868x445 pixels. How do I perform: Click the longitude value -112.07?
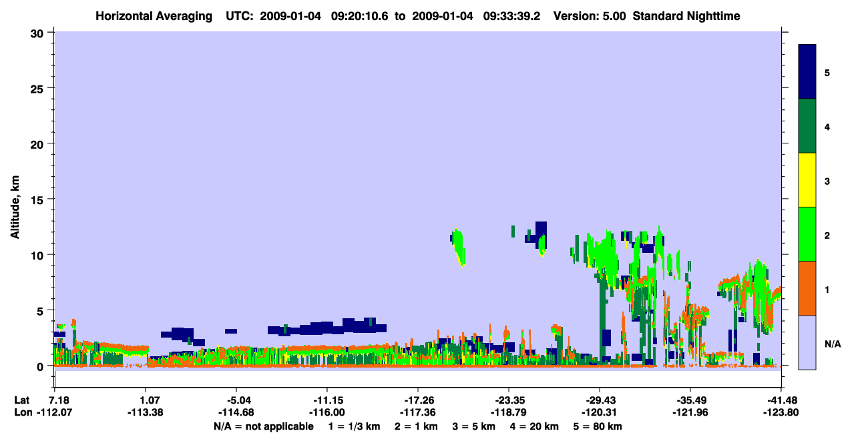click(x=55, y=413)
